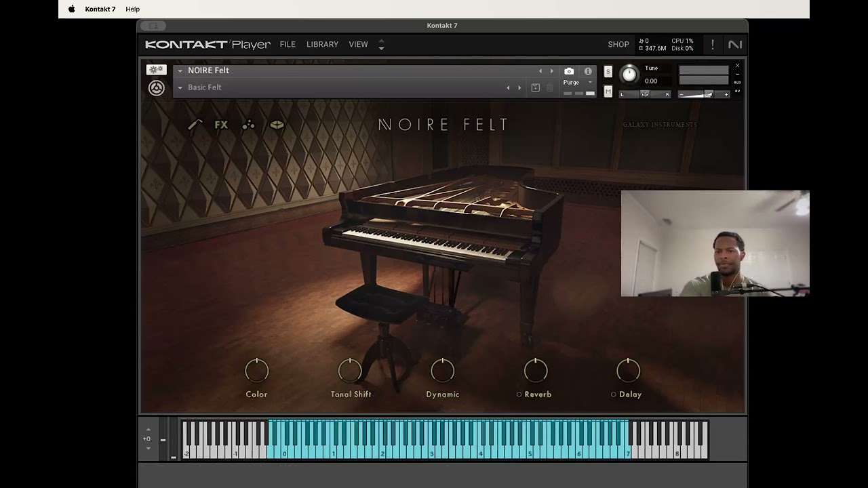Click the Dynamic knob
868x488 pixels.
click(443, 371)
